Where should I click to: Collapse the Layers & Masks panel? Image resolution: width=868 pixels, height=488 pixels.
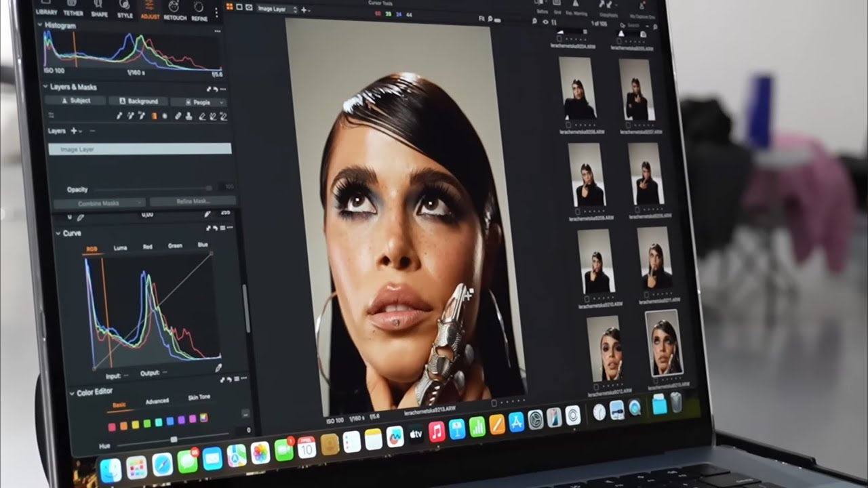(x=44, y=87)
